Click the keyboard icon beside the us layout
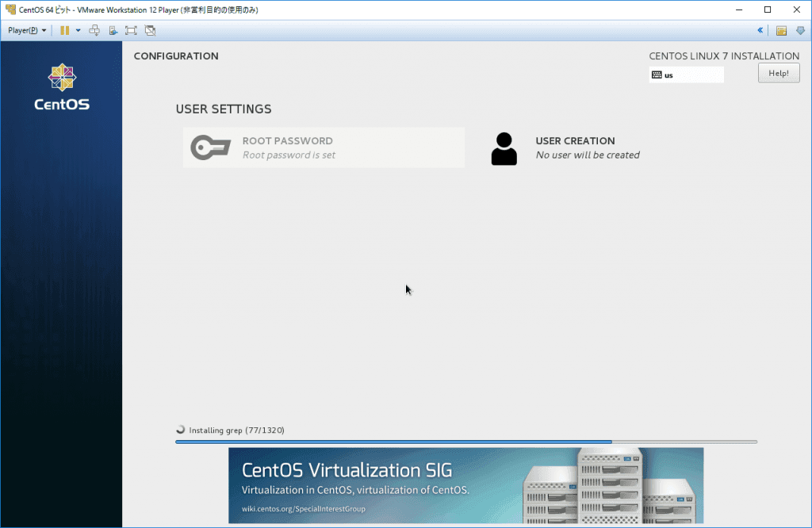 [656, 75]
